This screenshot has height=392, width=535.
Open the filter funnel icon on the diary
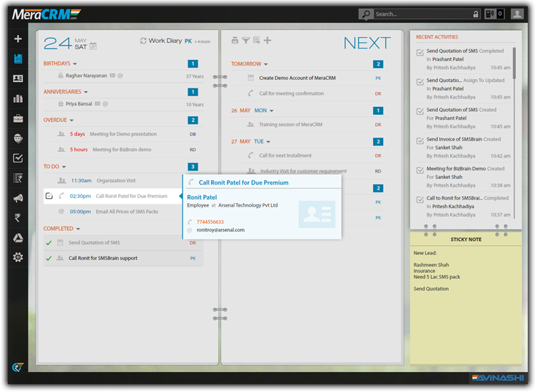pyautogui.click(x=245, y=41)
